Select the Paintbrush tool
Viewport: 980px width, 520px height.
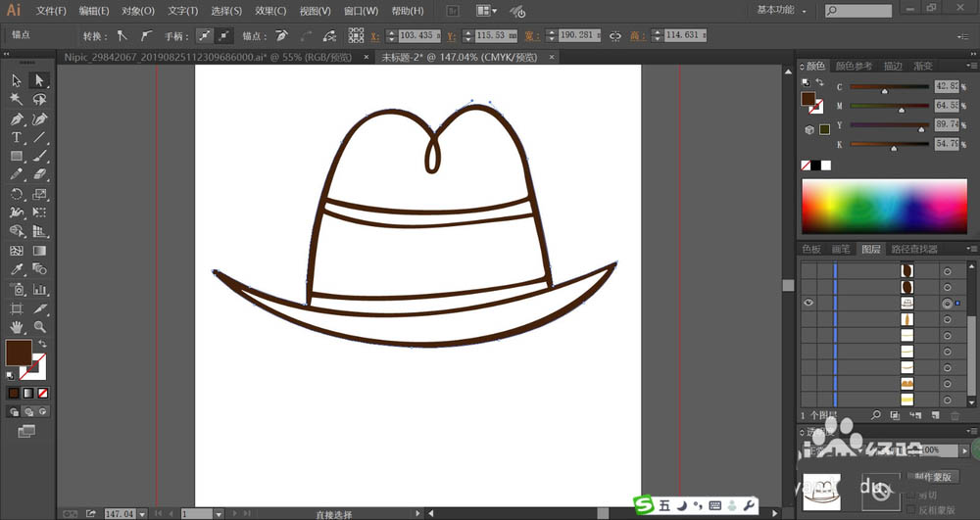click(x=39, y=156)
